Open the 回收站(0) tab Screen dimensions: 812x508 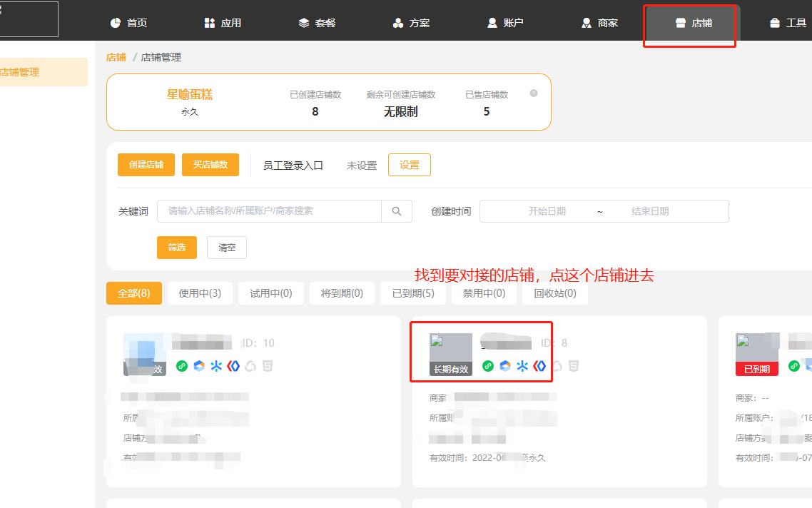[555, 293]
